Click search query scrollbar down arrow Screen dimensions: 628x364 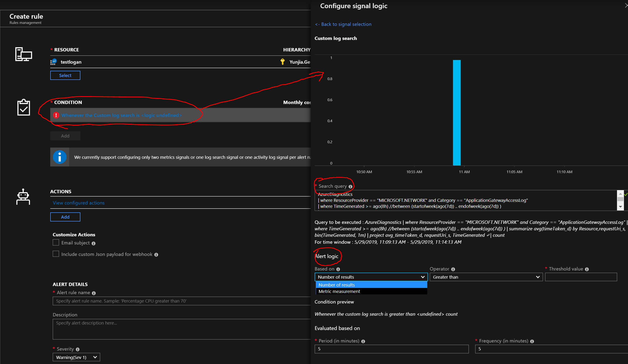[620, 207]
